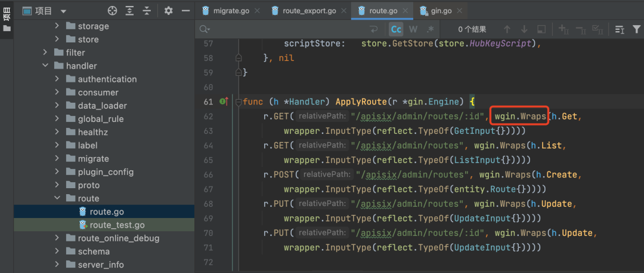Click line number 72 in gutter

click(208, 262)
